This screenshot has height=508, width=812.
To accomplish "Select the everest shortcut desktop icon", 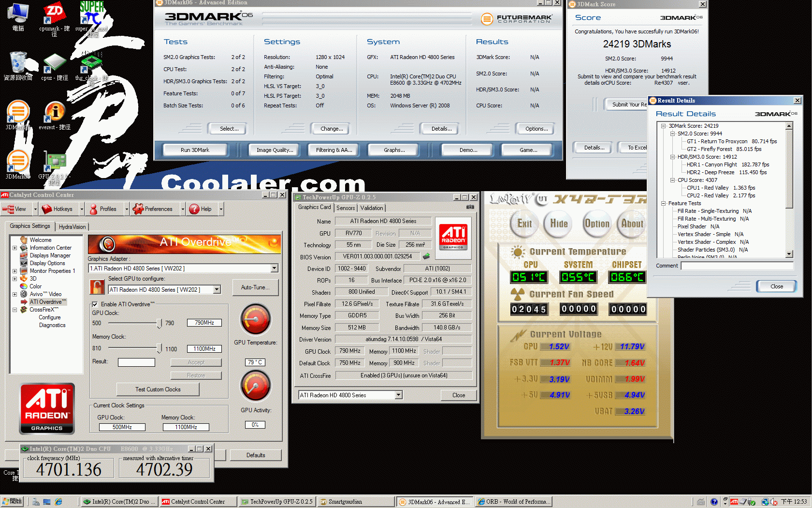I will (54, 115).
